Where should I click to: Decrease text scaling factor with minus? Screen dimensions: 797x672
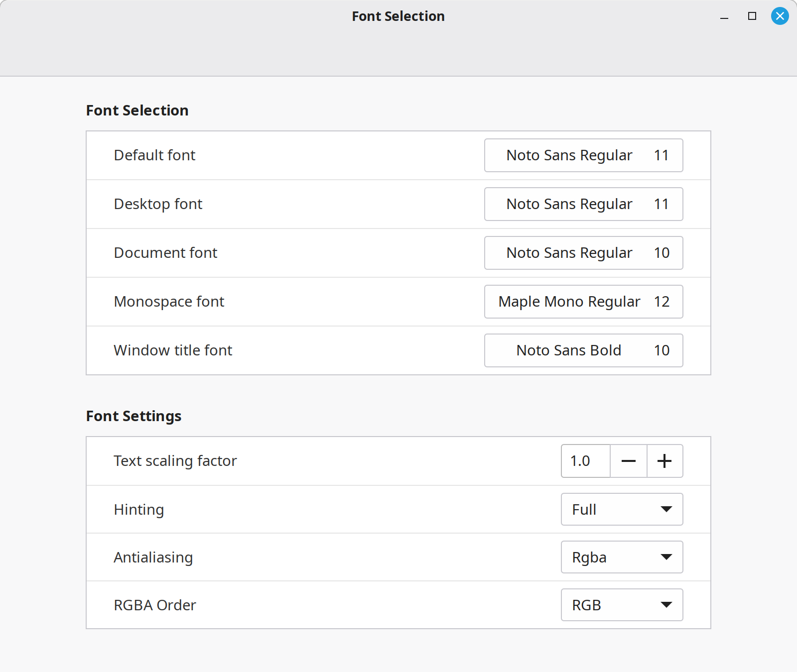pyautogui.click(x=629, y=461)
